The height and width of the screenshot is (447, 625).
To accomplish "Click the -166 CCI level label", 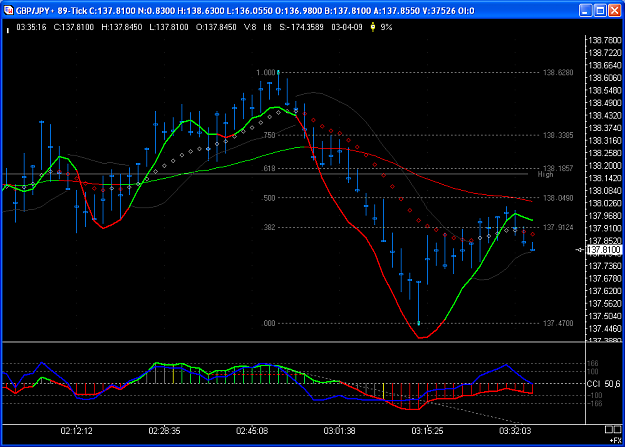I will [x=594, y=404].
